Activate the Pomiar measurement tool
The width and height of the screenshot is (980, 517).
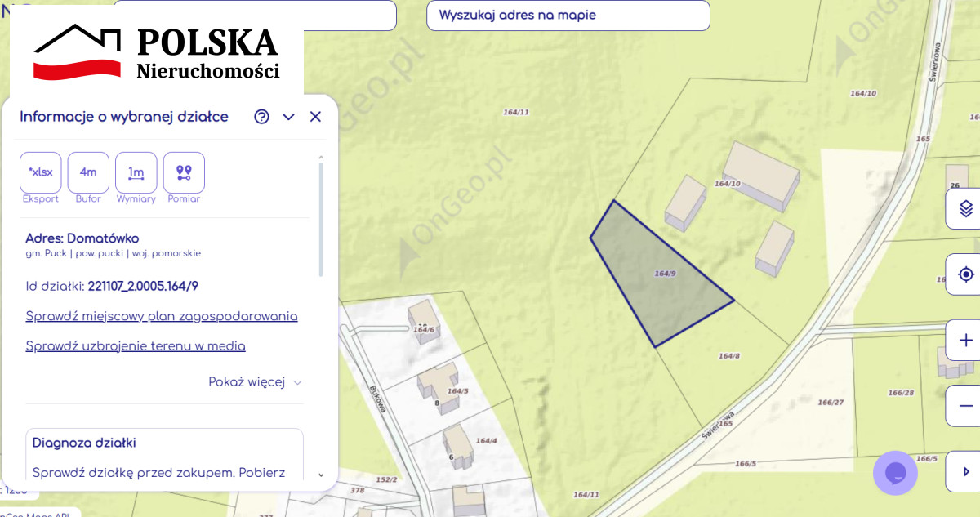[184, 172]
